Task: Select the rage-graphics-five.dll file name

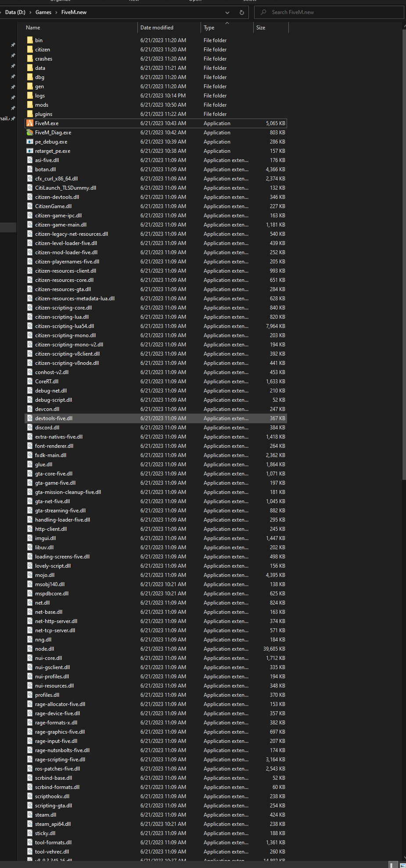Action: tap(60, 732)
